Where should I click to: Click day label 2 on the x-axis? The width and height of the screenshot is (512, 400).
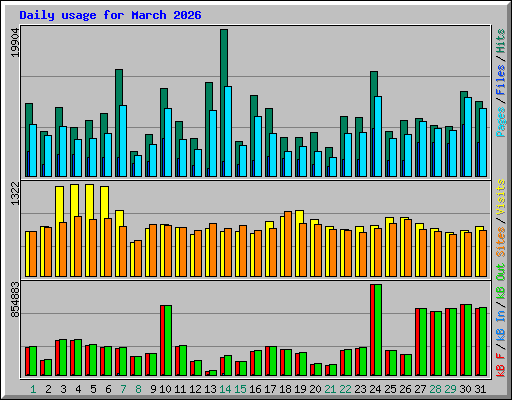tap(48, 389)
